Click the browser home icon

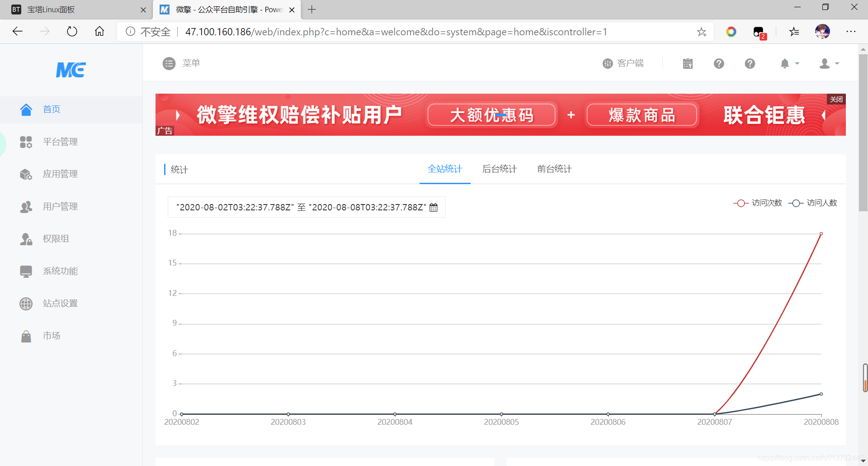[x=99, y=32]
